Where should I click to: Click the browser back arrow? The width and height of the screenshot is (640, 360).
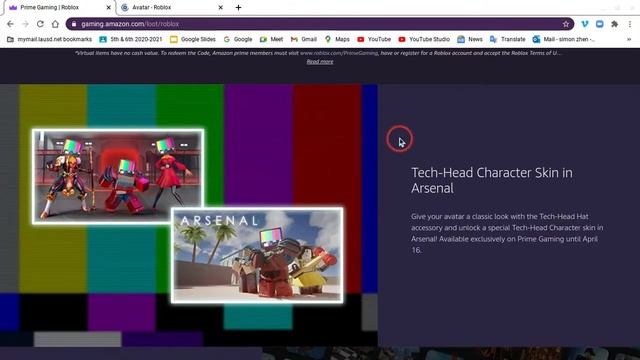pyautogui.click(x=10, y=24)
